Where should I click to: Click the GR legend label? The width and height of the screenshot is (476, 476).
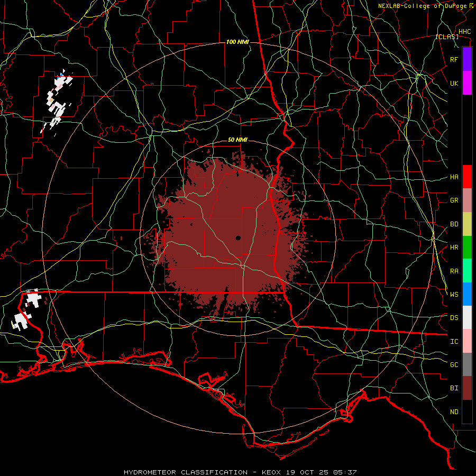coord(454,200)
